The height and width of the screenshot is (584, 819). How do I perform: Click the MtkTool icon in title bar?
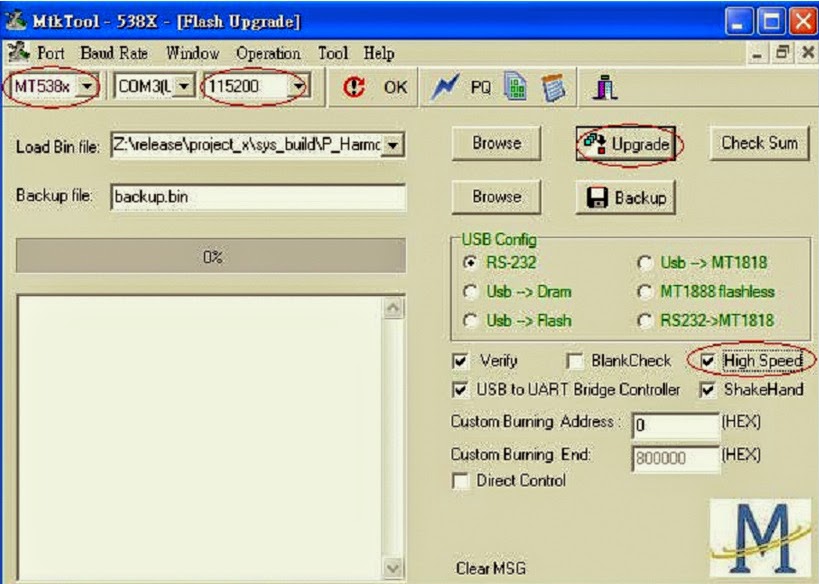point(16,21)
